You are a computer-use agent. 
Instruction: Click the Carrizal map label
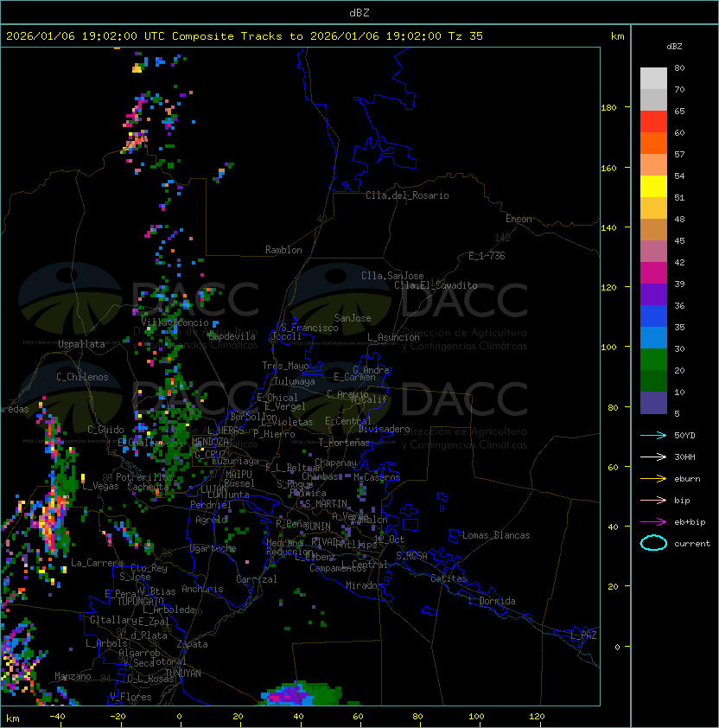tap(256, 579)
